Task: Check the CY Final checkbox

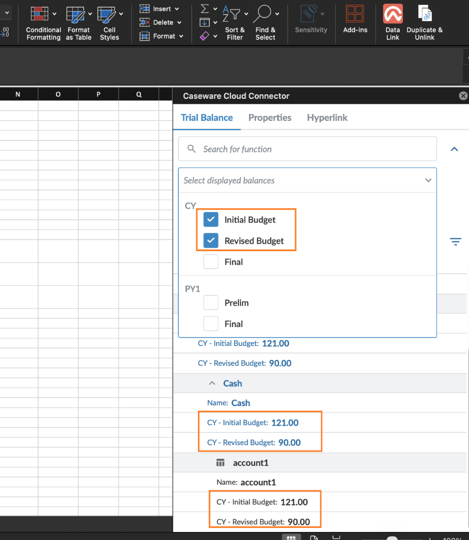Action: (211, 261)
